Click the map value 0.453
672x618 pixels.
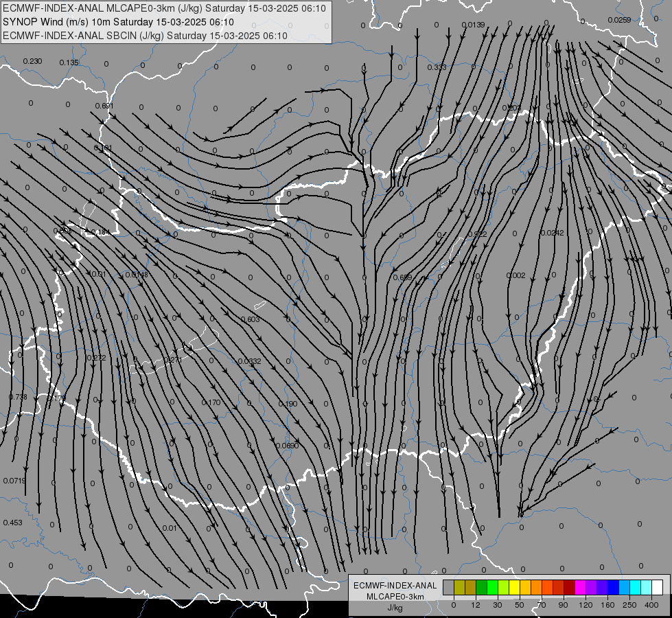pos(12,523)
